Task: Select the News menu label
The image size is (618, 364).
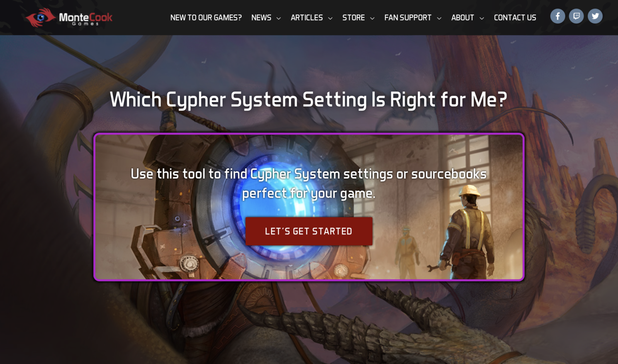Action: [x=261, y=18]
